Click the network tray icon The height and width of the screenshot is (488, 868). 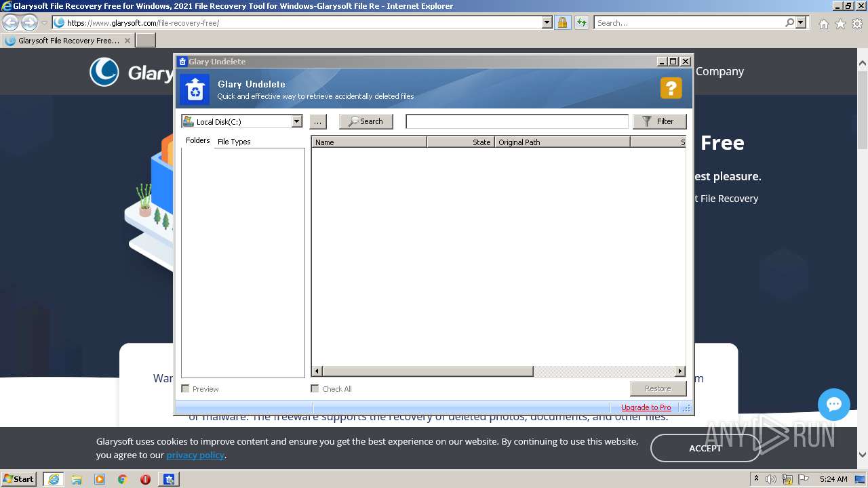point(787,479)
